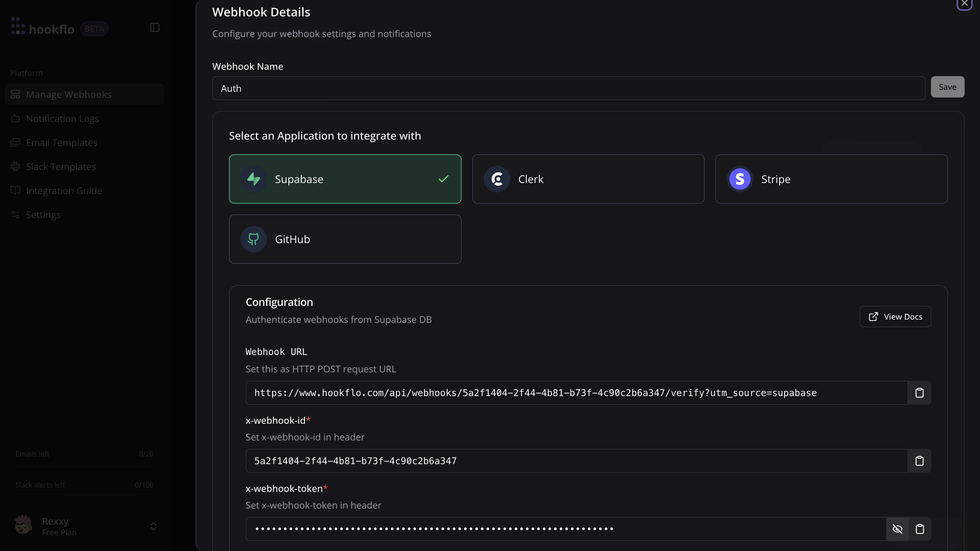
Task: Close the Webhook Details panel
Action: [964, 4]
